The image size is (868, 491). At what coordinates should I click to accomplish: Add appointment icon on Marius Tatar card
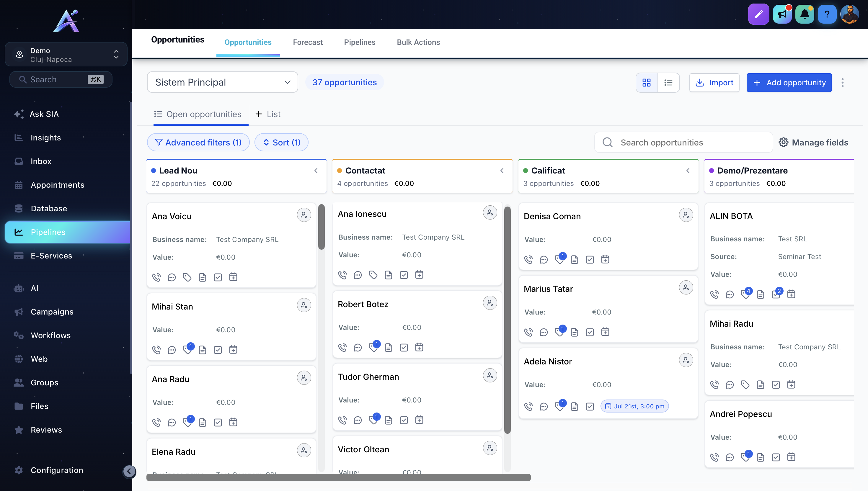[x=605, y=332]
